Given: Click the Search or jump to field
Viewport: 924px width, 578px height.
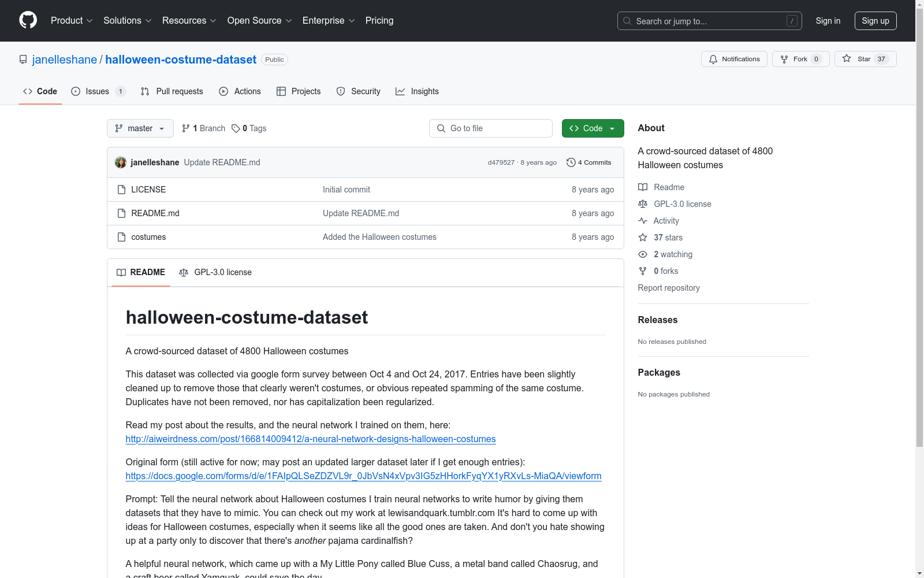Looking at the screenshot, I should [710, 21].
